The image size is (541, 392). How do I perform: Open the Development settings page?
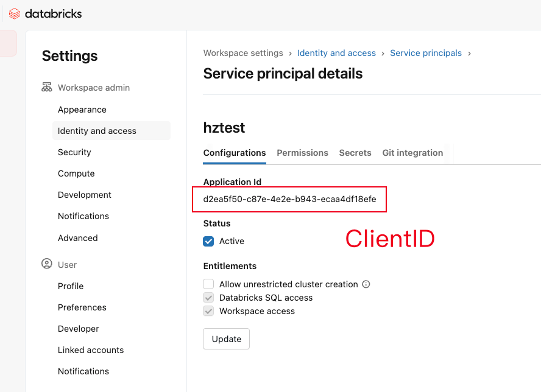pos(85,195)
